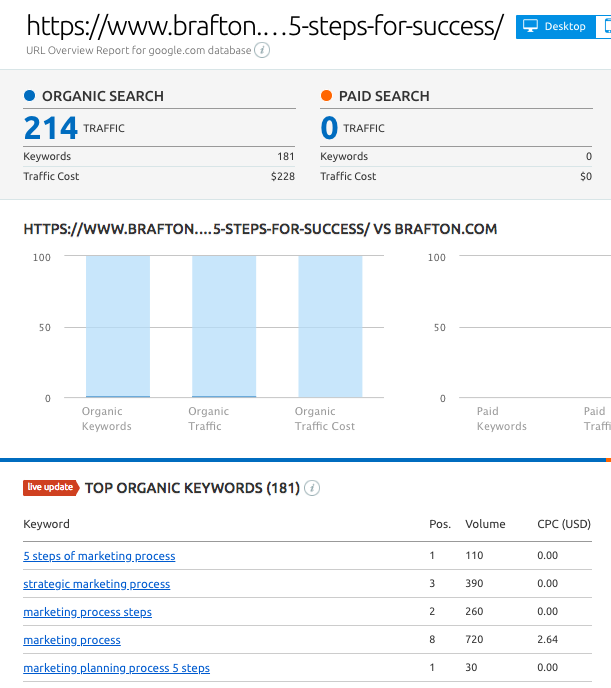Switch to the mobile device view icon
Image resolution: width=611 pixels, height=688 pixels.
point(603,26)
